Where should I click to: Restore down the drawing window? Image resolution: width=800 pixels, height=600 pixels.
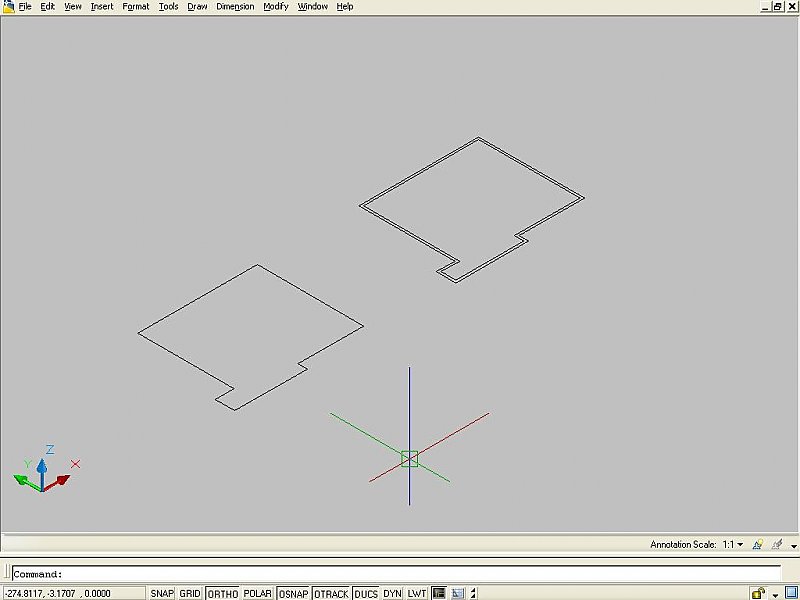pos(777,7)
